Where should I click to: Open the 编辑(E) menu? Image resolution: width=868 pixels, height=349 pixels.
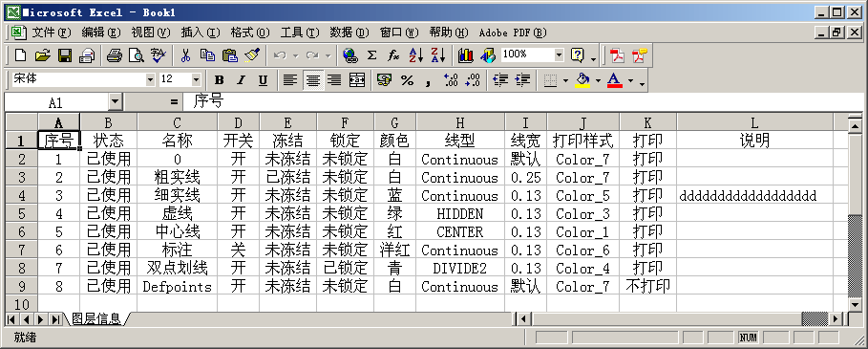click(x=101, y=33)
